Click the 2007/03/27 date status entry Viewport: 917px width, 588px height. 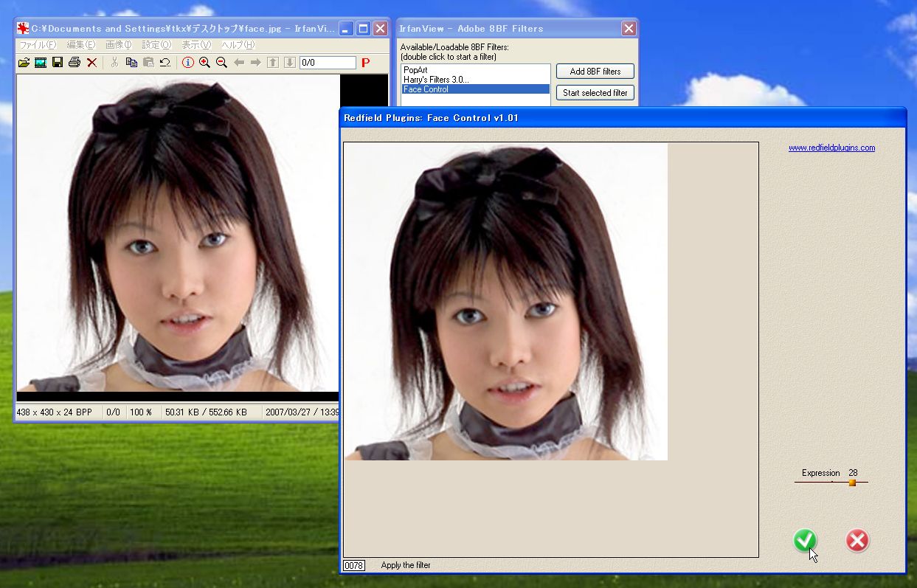(302, 412)
